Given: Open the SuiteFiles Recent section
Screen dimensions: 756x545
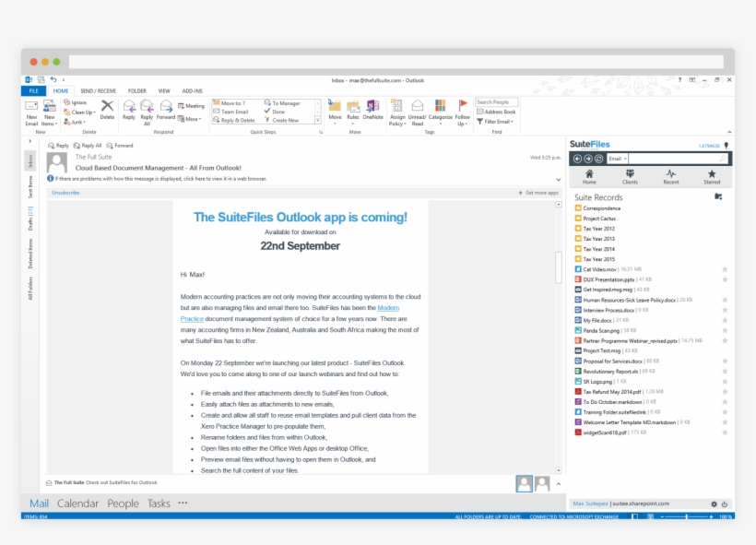Looking at the screenshot, I should point(670,176).
